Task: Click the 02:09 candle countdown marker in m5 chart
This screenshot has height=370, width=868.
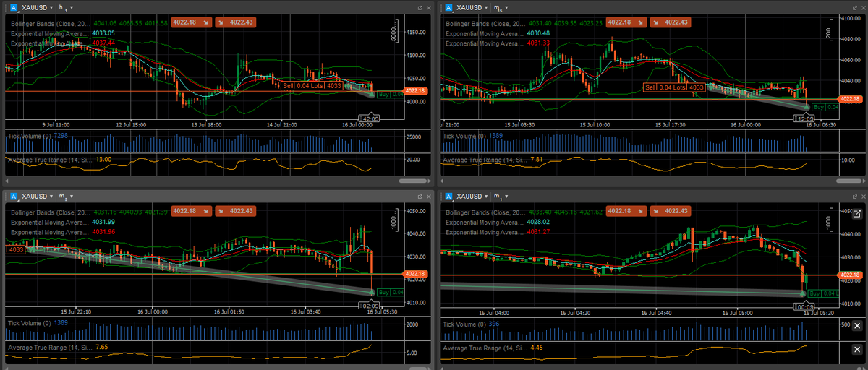Action: pos(369,306)
